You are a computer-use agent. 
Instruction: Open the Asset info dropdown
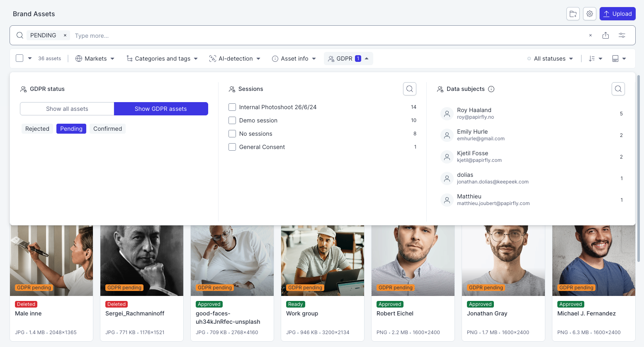click(x=294, y=59)
